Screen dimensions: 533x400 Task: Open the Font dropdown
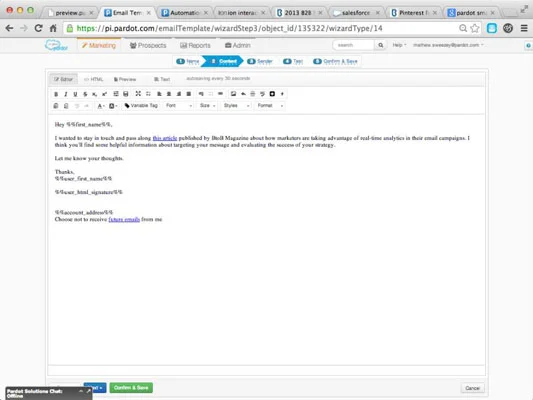[179, 106]
